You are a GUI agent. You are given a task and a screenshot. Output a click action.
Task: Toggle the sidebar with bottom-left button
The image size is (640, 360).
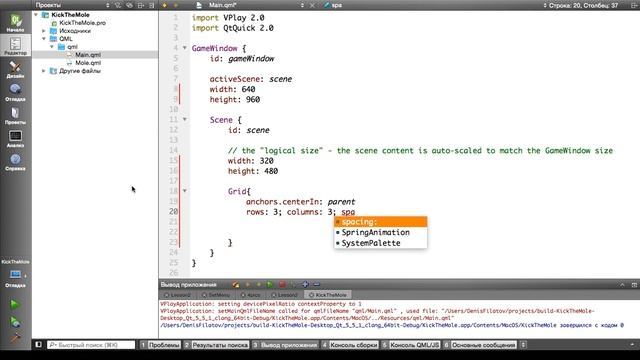click(x=38, y=345)
